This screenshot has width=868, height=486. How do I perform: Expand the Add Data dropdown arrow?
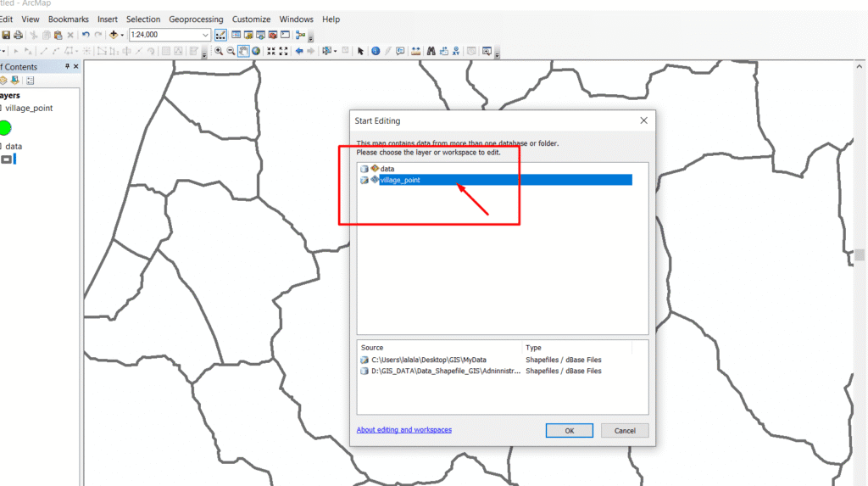point(122,35)
